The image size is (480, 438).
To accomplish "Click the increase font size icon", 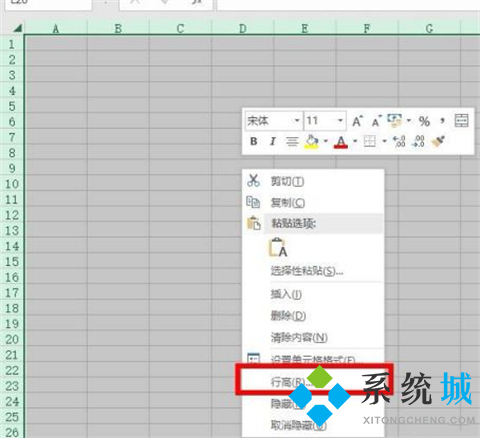I will coord(357,121).
